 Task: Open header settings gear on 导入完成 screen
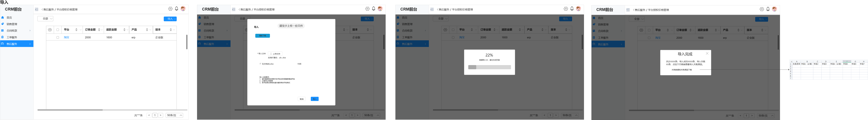762,9
